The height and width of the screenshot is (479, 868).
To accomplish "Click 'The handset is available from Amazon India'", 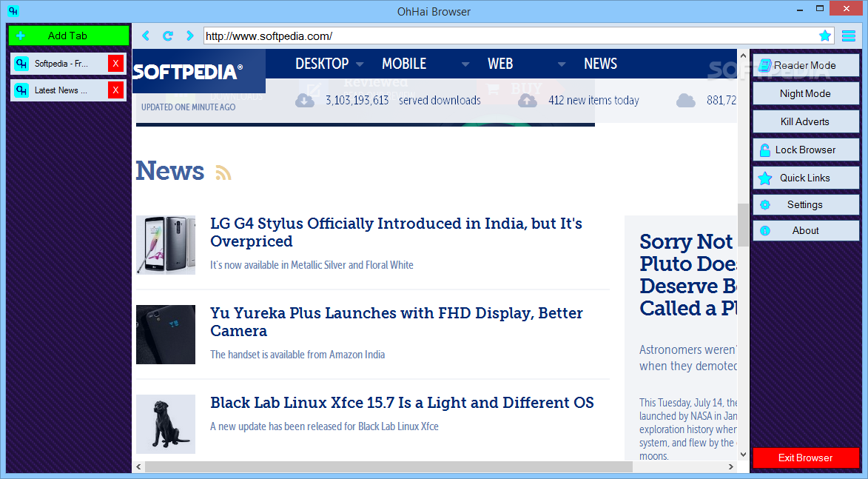I will [297, 355].
